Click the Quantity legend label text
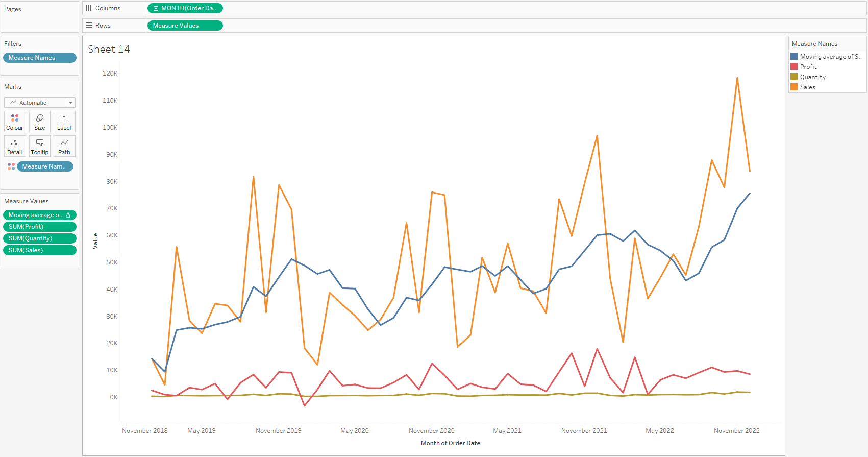Screen dimensions: 868x457 (813, 77)
